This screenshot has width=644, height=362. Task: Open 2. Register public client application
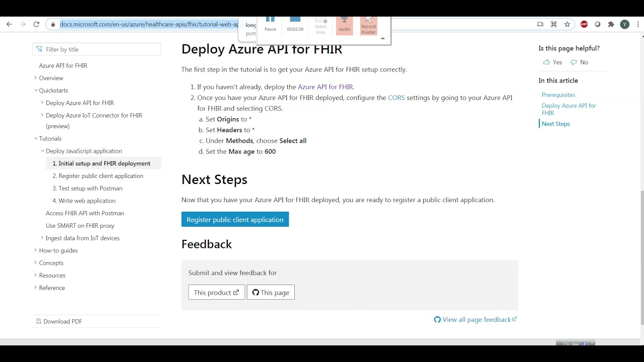(98, 176)
